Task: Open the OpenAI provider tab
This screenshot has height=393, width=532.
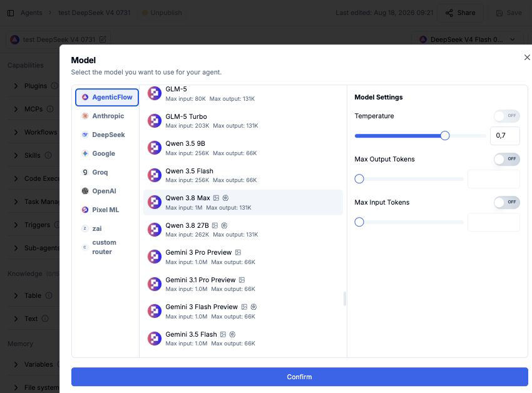Action: click(107, 191)
